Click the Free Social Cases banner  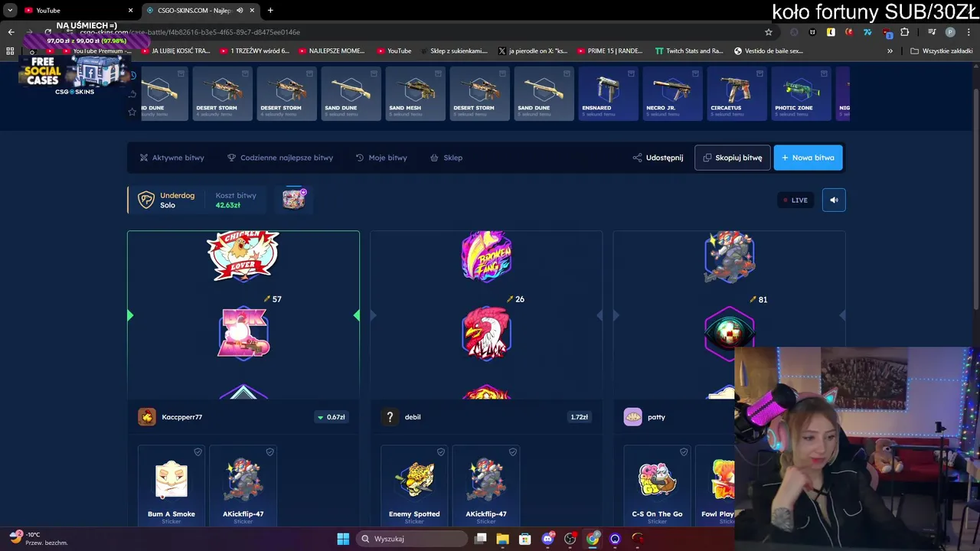[x=74, y=75]
